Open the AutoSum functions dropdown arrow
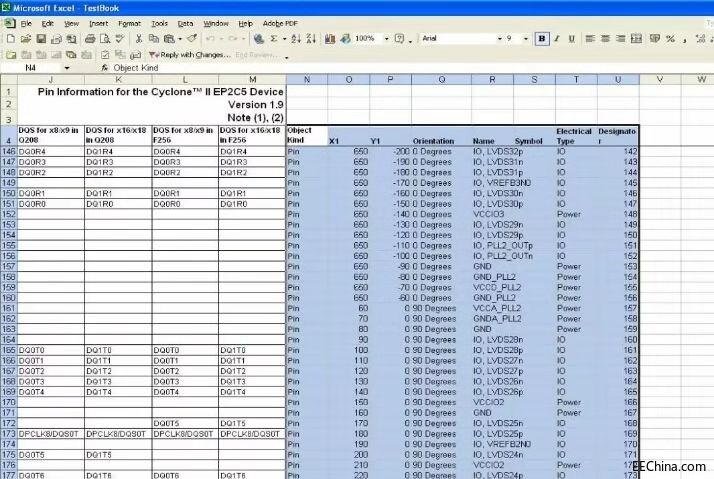 point(284,39)
